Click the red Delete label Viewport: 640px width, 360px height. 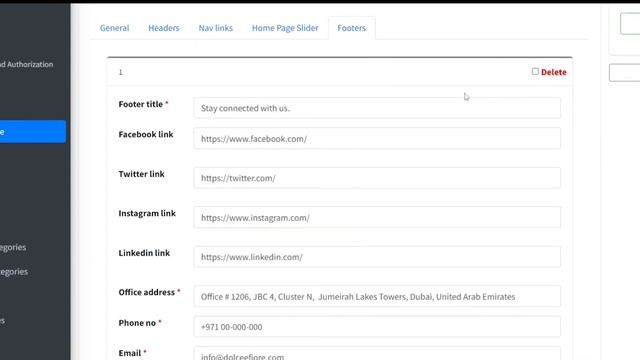click(553, 72)
